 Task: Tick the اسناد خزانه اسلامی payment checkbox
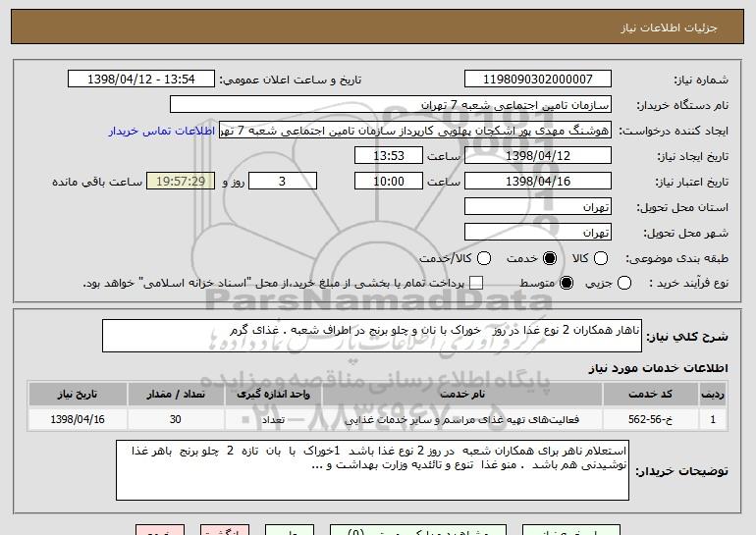[x=476, y=283]
